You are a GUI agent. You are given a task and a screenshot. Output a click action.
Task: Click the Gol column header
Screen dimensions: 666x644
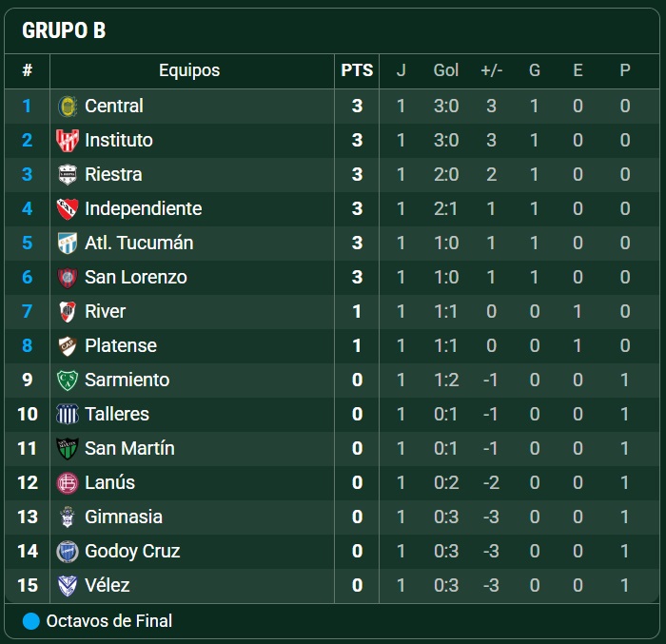(x=446, y=70)
